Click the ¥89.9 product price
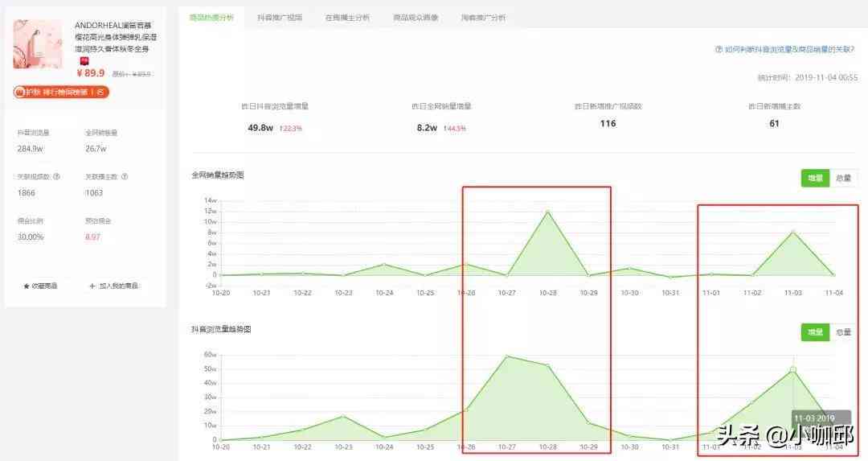Image resolution: width=868 pixels, height=461 pixels. 91,73
